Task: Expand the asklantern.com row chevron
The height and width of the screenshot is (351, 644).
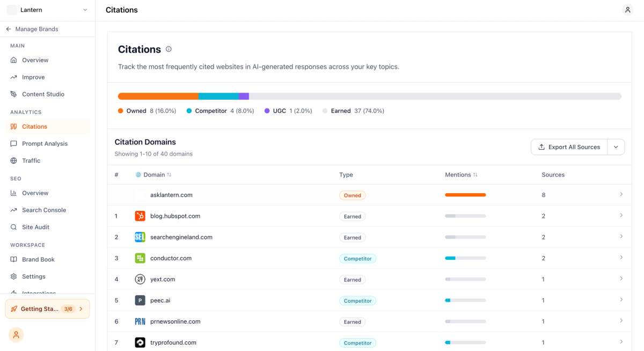Action: (x=621, y=194)
